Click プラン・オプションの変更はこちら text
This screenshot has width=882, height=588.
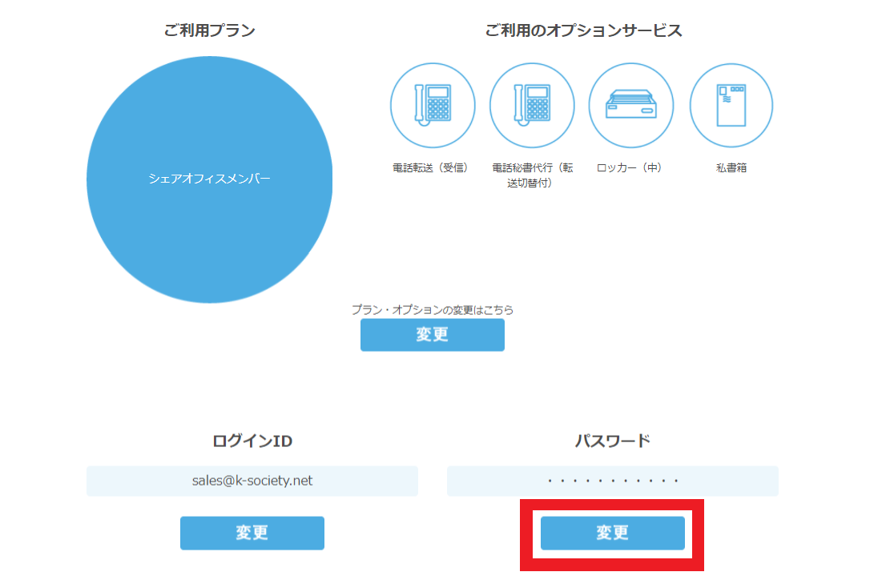(x=432, y=309)
